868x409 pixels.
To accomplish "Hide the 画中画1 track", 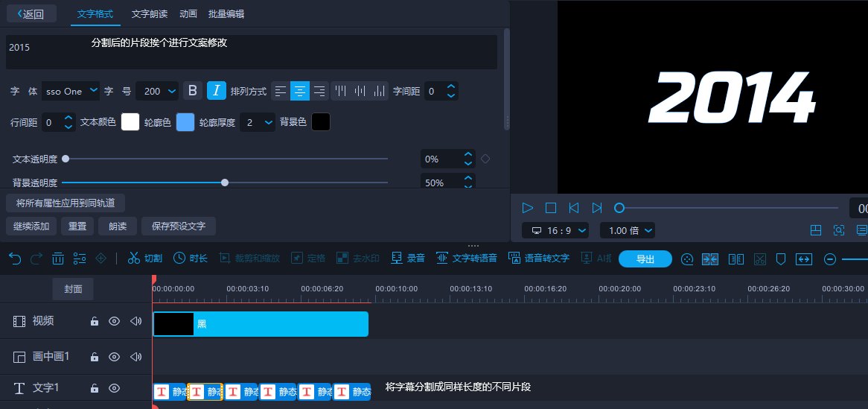I will pos(114,356).
